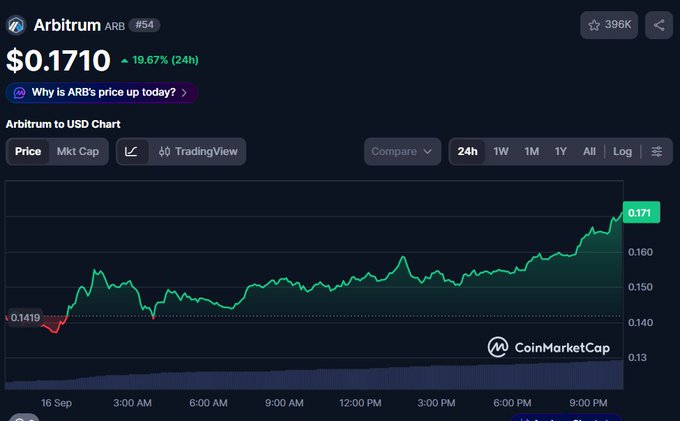Expand the Compare dropdown

[x=402, y=151]
